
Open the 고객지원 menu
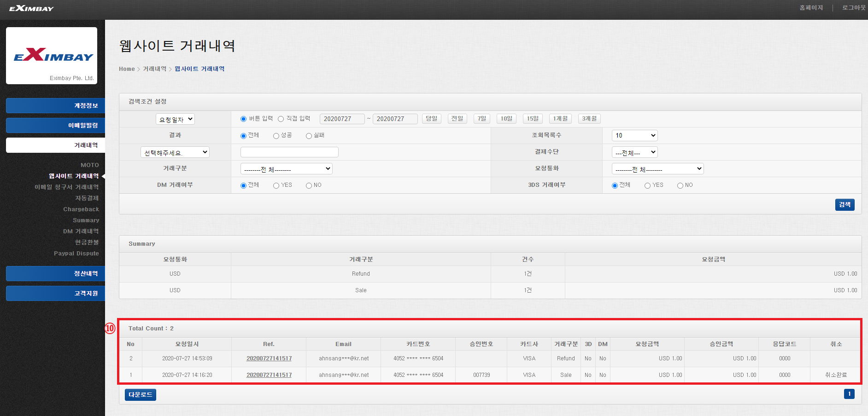click(x=55, y=293)
